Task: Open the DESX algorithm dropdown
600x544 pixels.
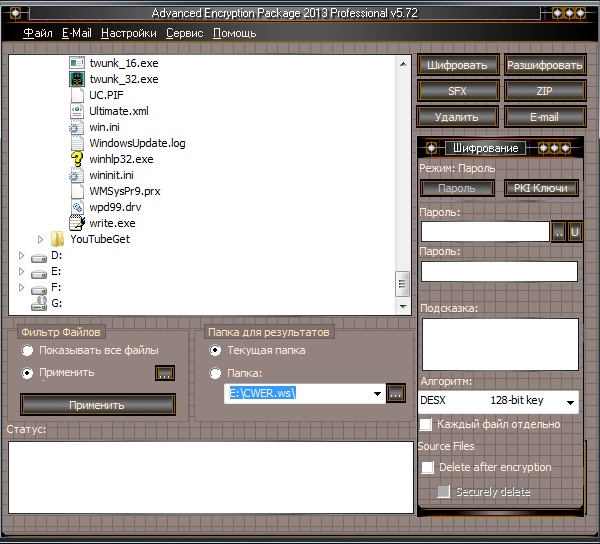Action: [570, 401]
